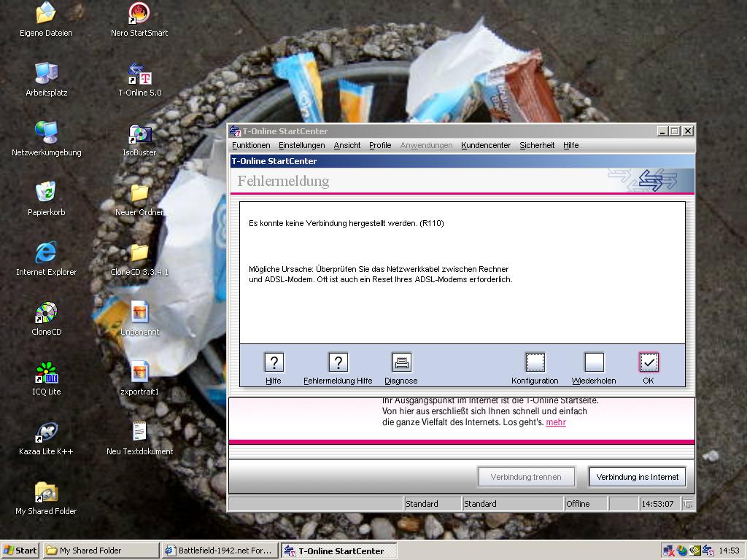Click the Diagnose printer icon

click(x=402, y=362)
